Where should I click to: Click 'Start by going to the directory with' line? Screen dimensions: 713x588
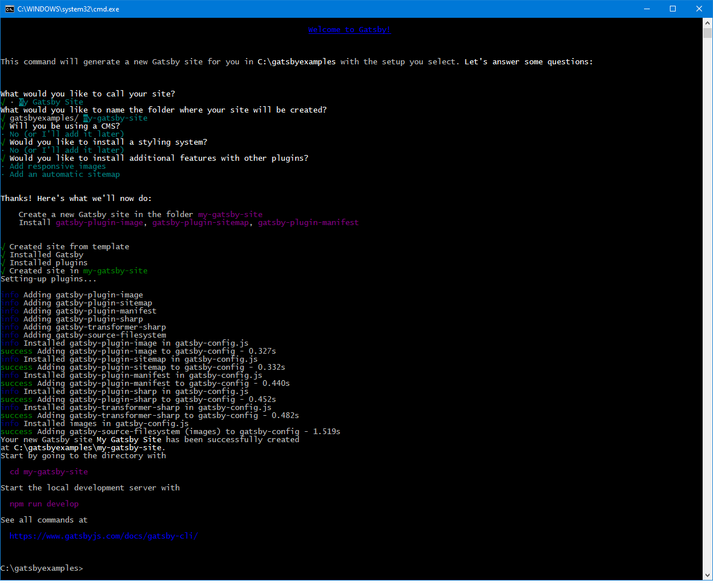pos(83,455)
